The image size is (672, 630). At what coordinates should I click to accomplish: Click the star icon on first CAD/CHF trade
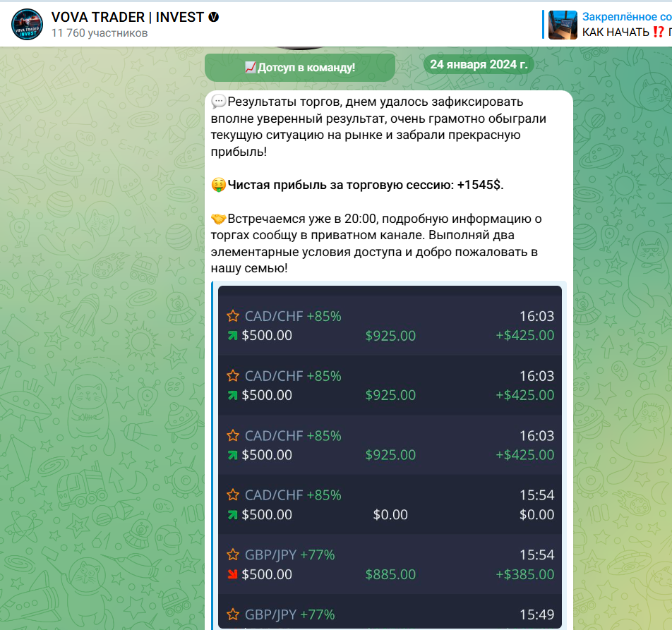[233, 316]
